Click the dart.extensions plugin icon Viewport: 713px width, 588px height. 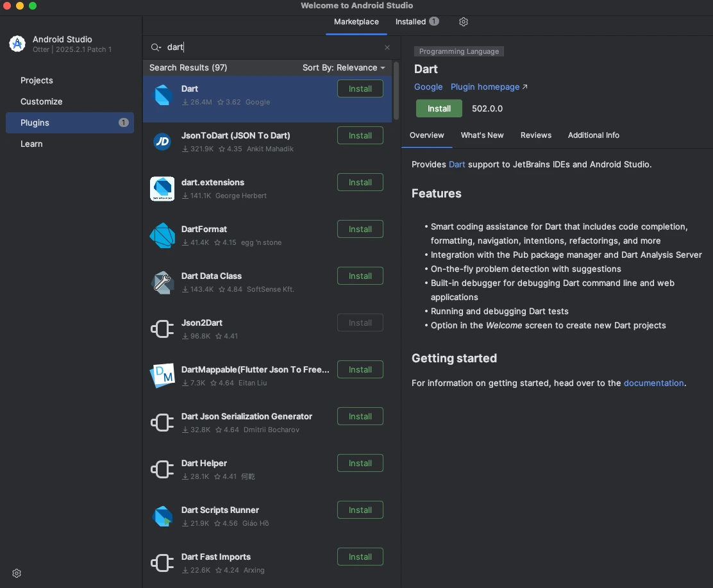[x=162, y=189]
